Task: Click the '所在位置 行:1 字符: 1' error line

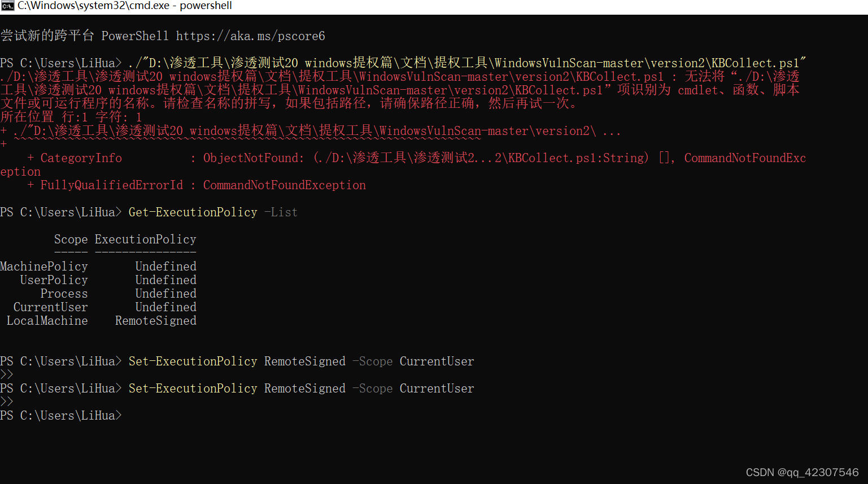Action: [x=71, y=117]
